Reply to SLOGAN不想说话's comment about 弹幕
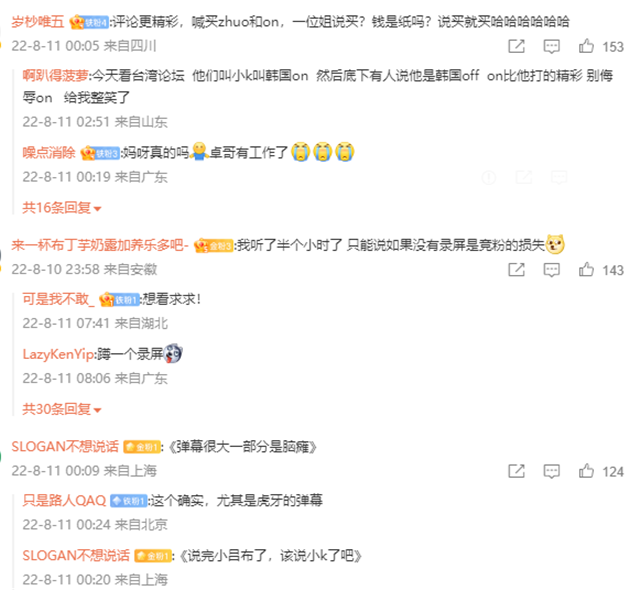 (551, 471)
